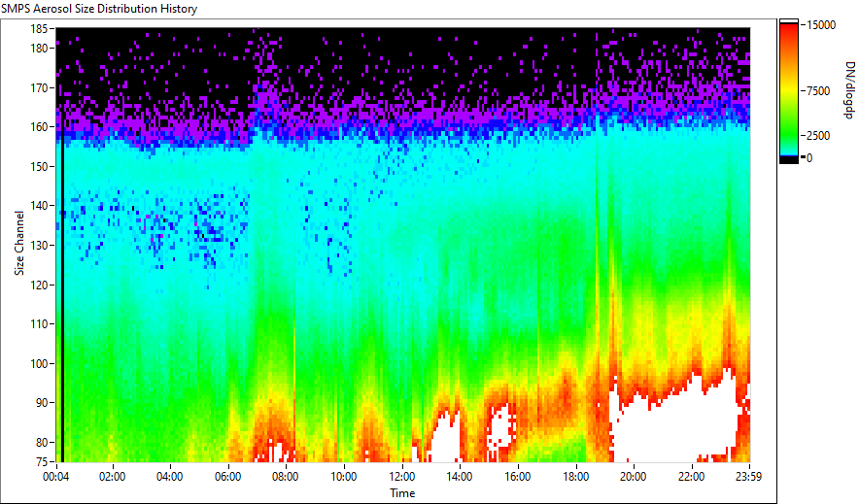The image size is (859, 504).
Task: Click the '80' size channel label
Action: [42, 442]
